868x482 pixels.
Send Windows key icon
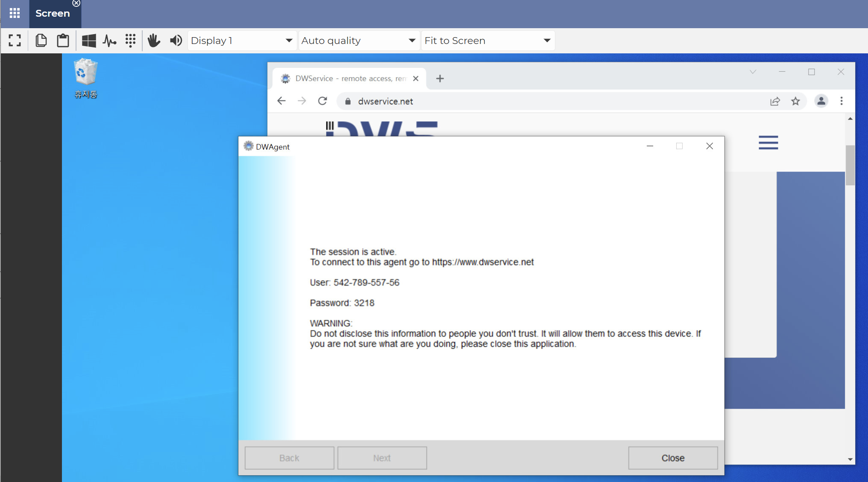89,41
